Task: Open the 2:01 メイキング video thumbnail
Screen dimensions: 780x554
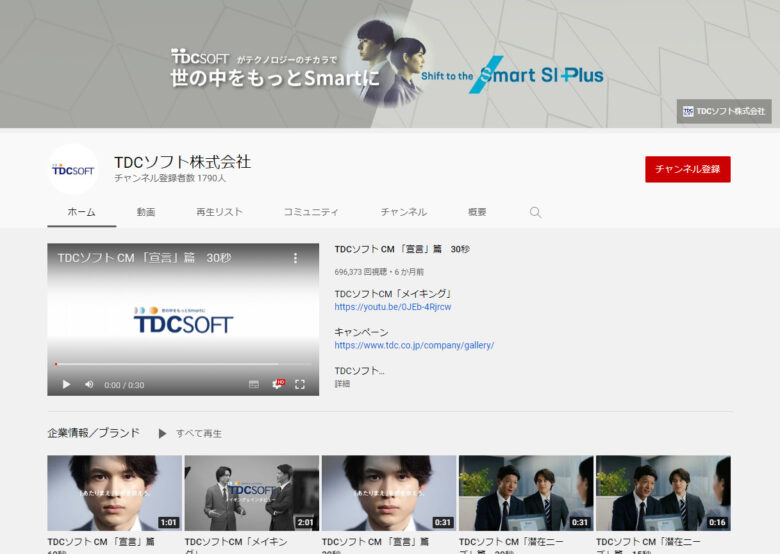Action: click(252, 493)
